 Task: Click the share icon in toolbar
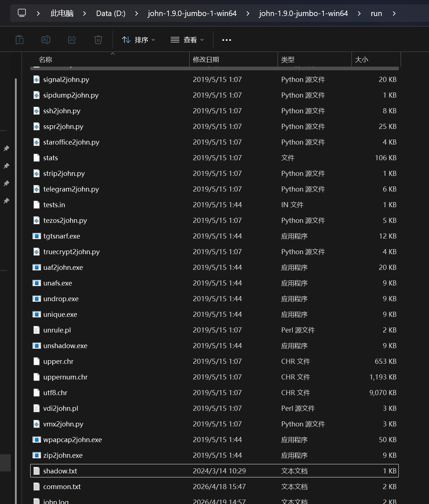tap(72, 40)
